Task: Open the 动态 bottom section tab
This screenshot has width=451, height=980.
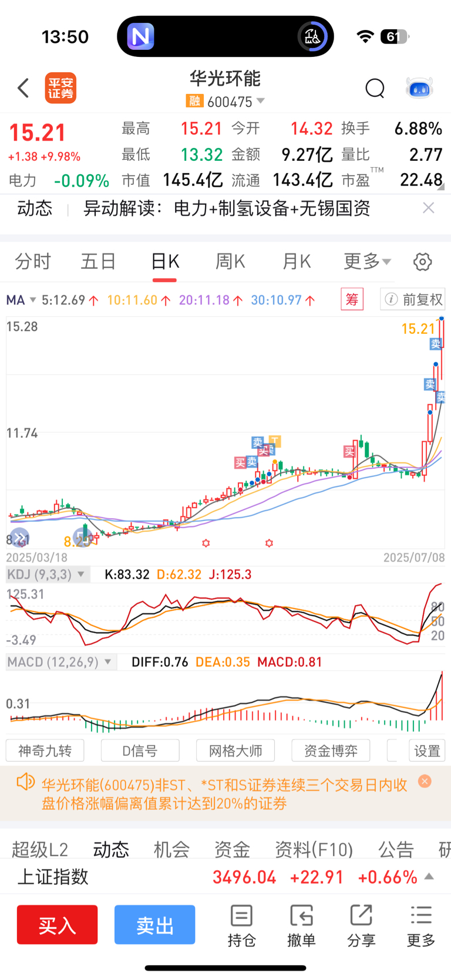Action: click(x=111, y=849)
